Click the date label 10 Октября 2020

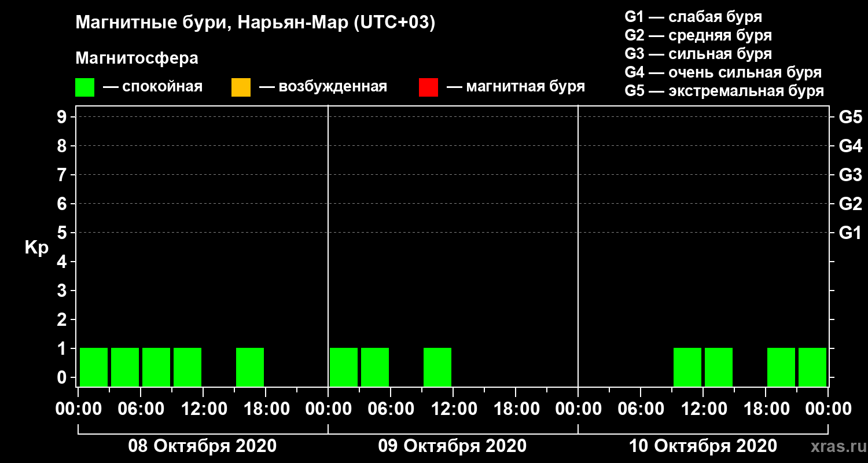click(x=703, y=446)
